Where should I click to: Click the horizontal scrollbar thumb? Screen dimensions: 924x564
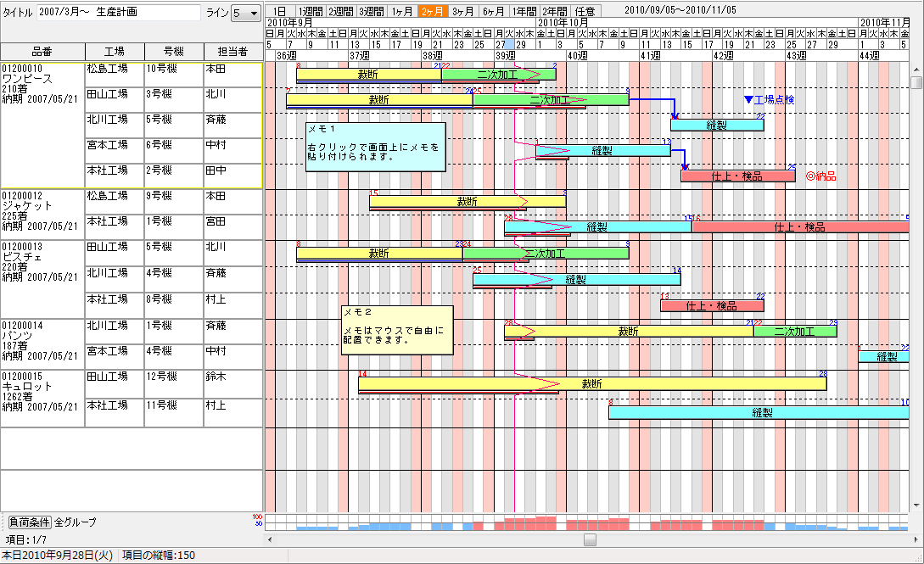[591, 539]
